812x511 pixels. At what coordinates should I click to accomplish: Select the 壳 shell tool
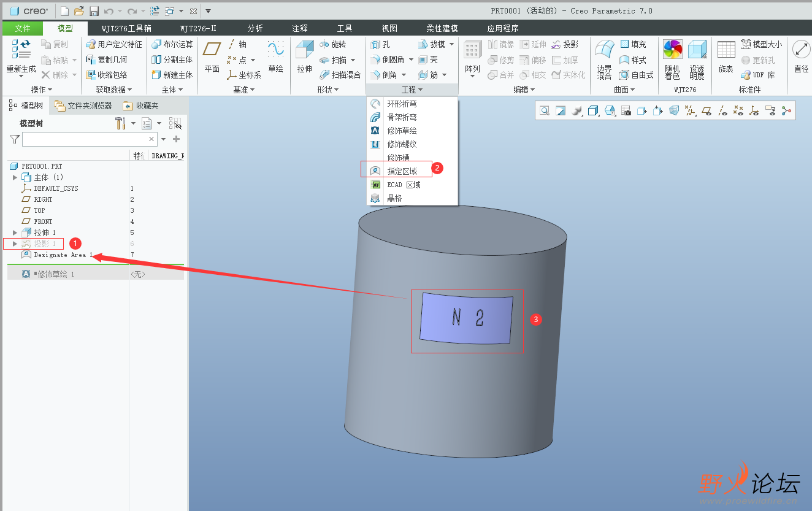[428, 60]
